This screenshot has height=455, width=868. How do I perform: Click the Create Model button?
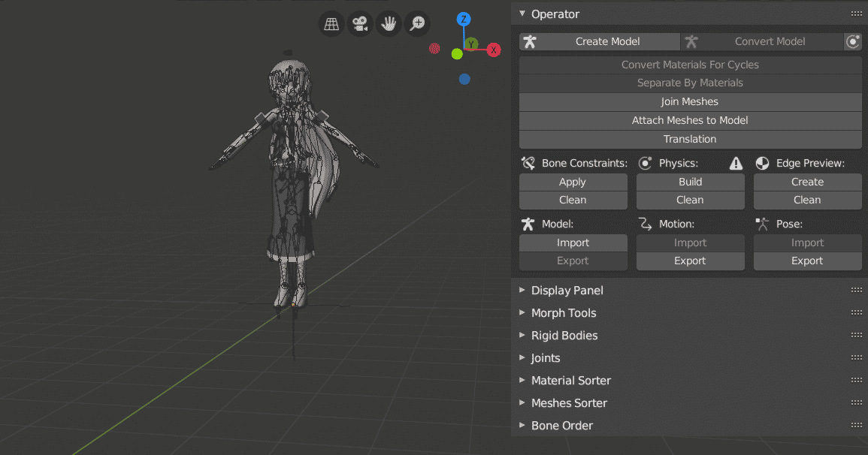click(x=600, y=41)
